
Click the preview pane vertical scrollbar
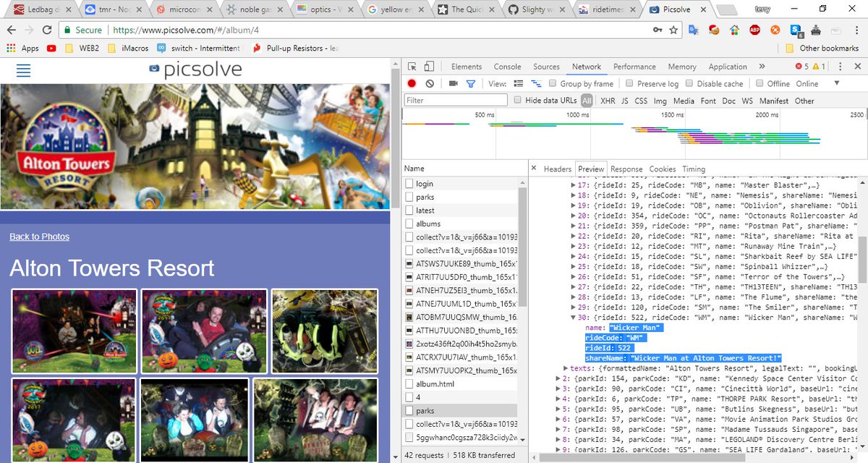[863, 260]
